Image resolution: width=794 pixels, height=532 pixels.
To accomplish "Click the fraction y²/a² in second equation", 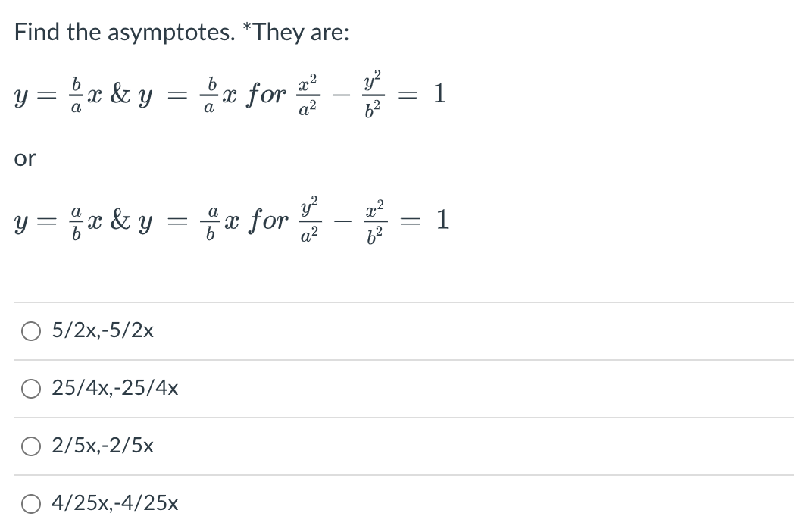I will point(310,220).
